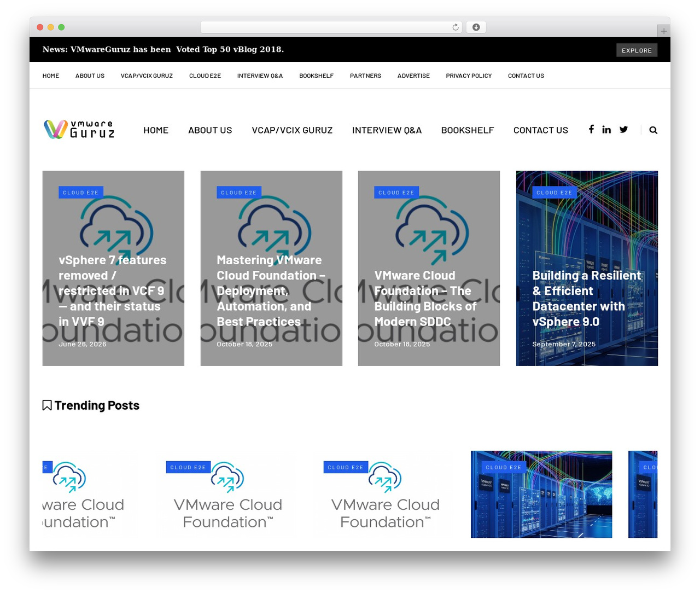Click the EXPLORE button
700x593 pixels.
637,50
